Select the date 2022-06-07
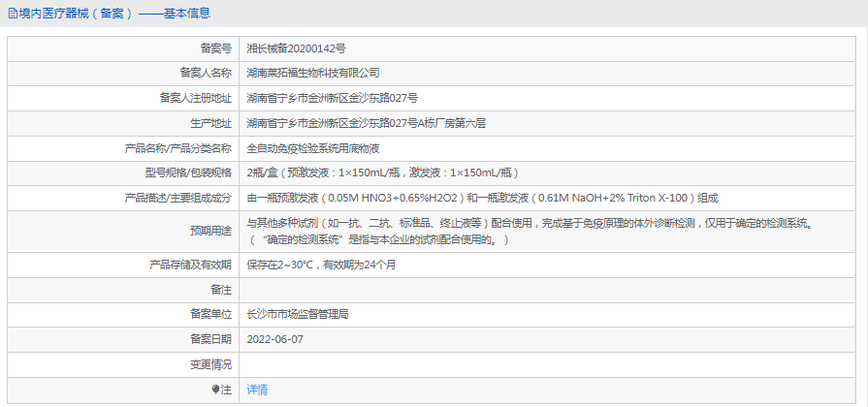The width and height of the screenshot is (868, 407). pyautogui.click(x=275, y=339)
